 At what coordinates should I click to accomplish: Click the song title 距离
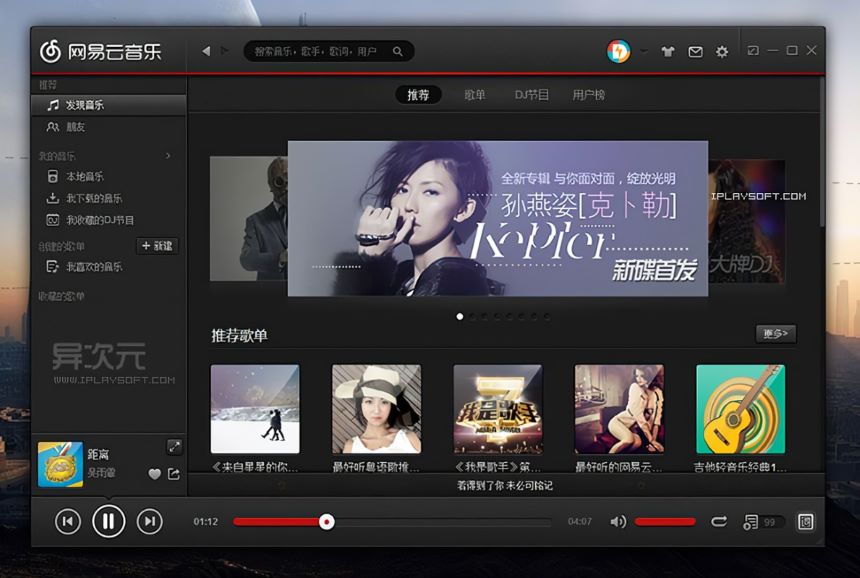pos(98,455)
